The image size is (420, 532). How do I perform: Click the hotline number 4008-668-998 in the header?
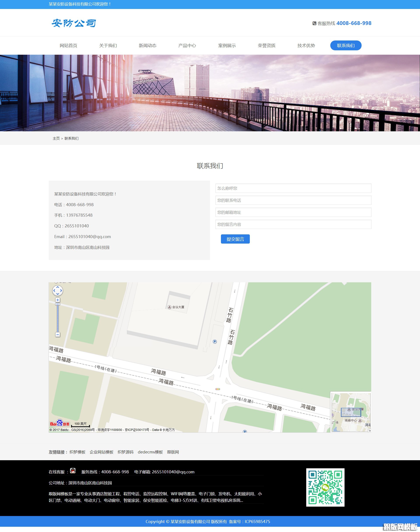354,23
